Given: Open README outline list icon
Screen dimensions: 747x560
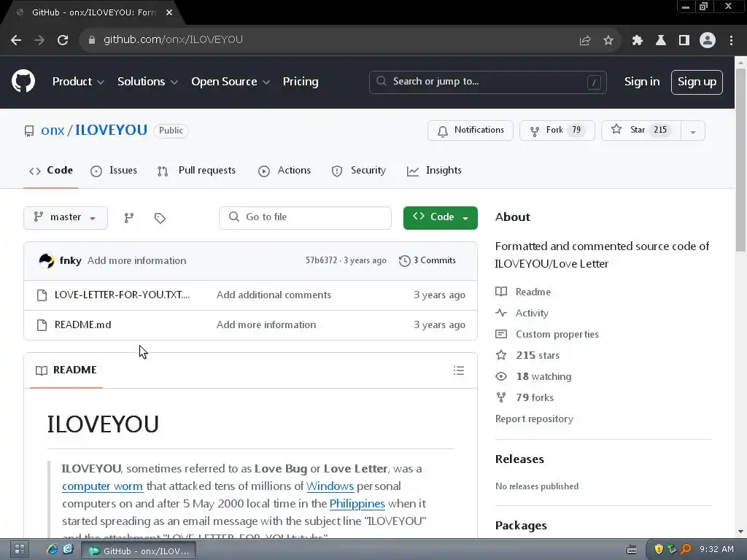Looking at the screenshot, I should pyautogui.click(x=458, y=370).
